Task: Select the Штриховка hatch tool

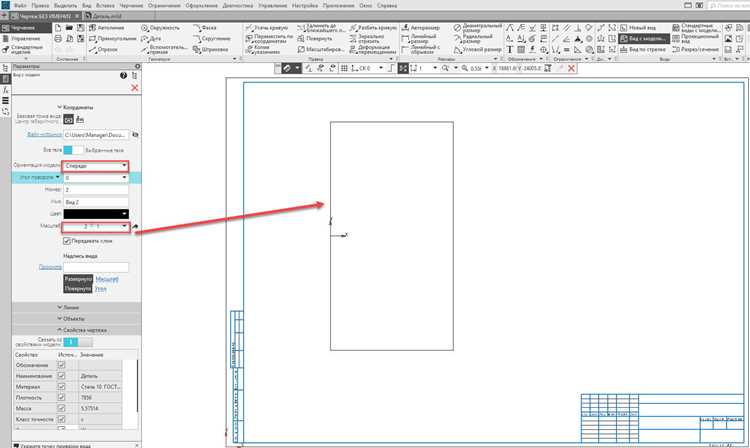Action: (x=210, y=49)
